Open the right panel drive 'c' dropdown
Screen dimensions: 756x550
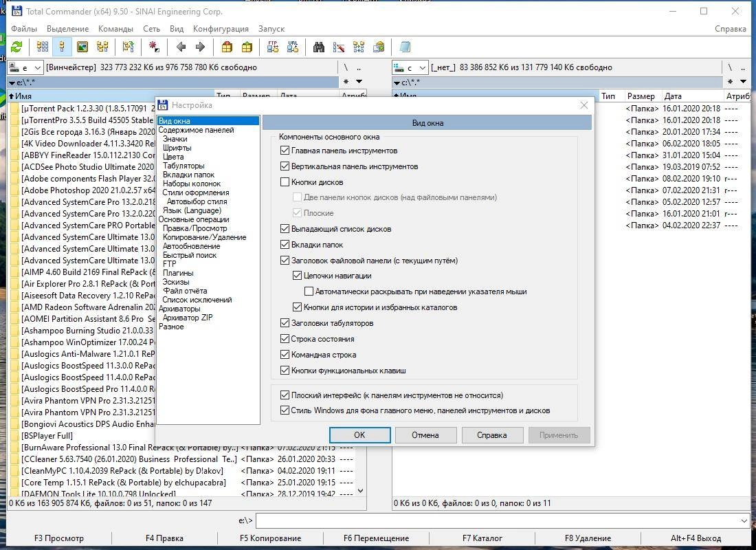coord(410,67)
